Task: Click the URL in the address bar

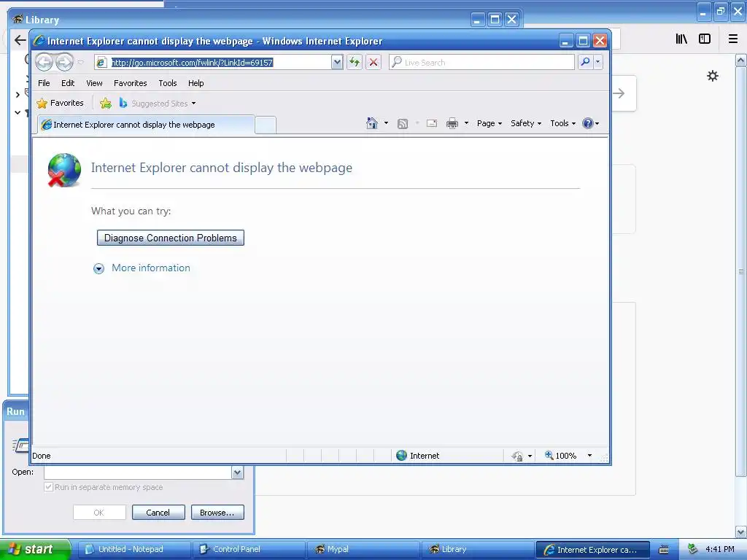Action: (192, 63)
